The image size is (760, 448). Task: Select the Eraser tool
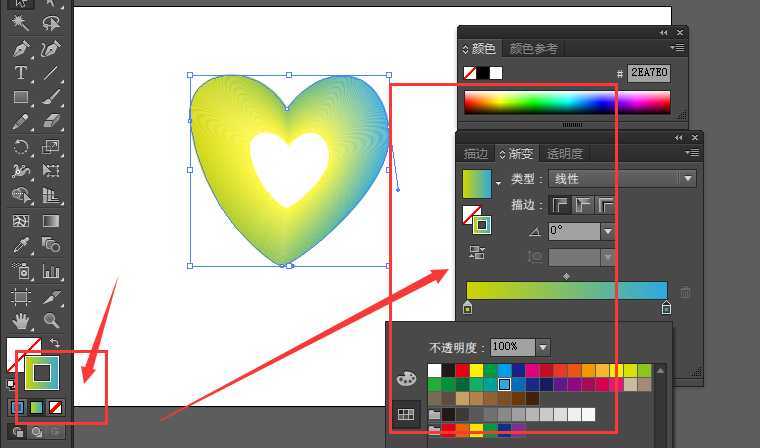[51, 122]
